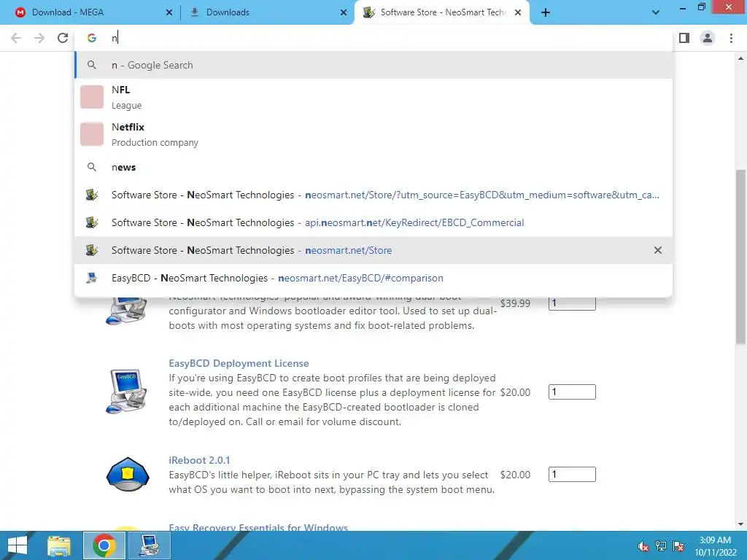Select the 'news' search suggestion
The width and height of the screenshot is (747, 560).
[x=373, y=167]
